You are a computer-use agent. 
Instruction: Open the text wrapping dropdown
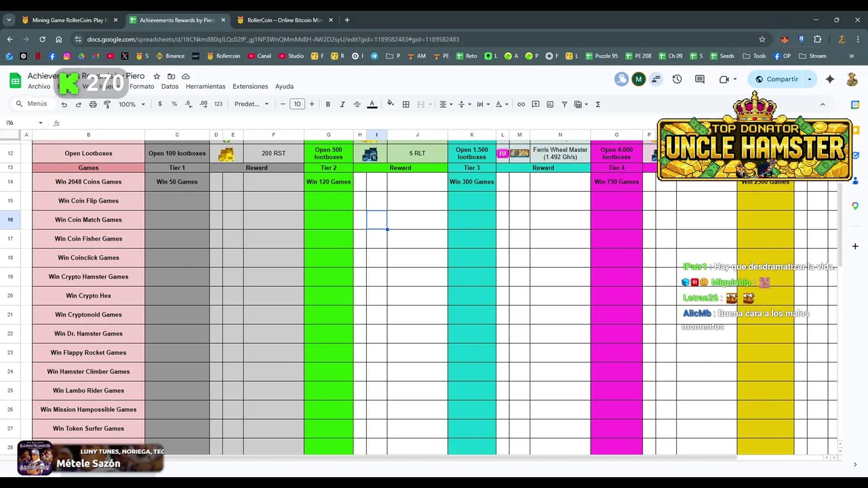tap(482, 104)
